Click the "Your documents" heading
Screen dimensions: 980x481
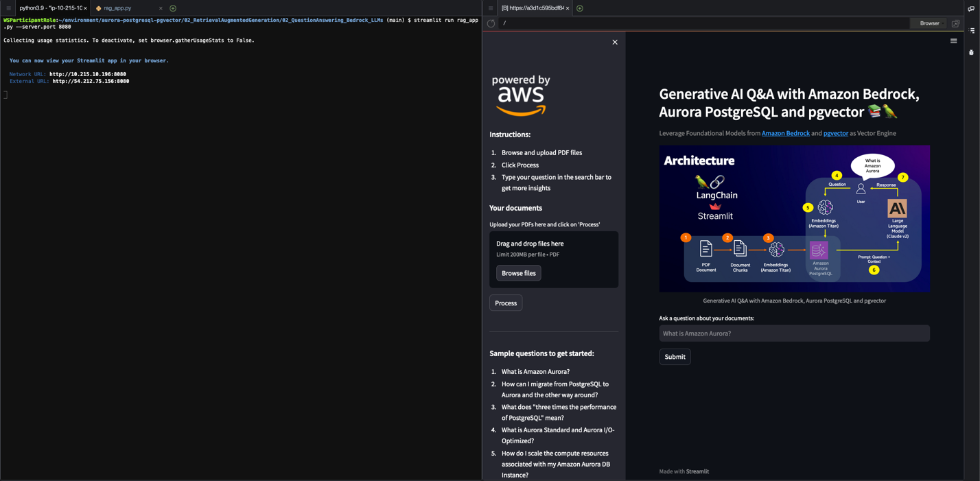(515, 208)
